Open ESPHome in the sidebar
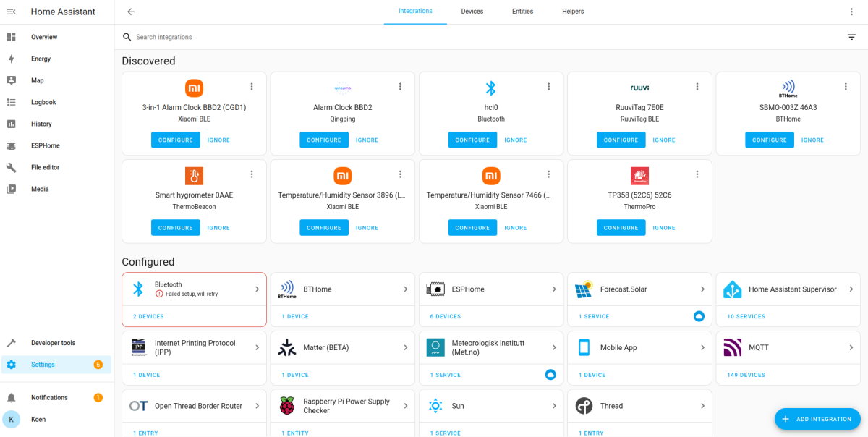 click(x=57, y=145)
